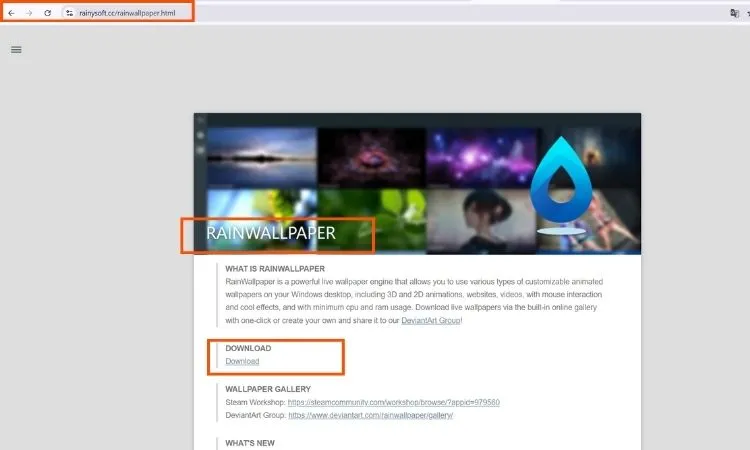Click the translate page icon
Screen dimensions: 750x450
coord(735,13)
